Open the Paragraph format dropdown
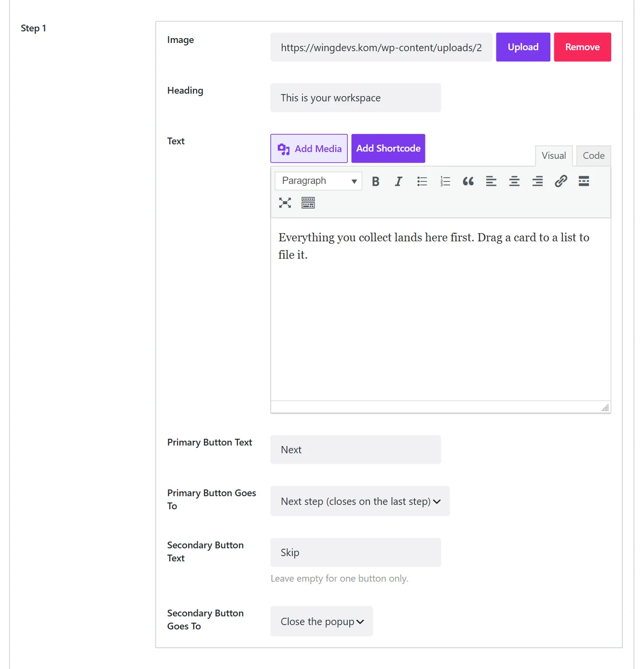 click(x=318, y=181)
